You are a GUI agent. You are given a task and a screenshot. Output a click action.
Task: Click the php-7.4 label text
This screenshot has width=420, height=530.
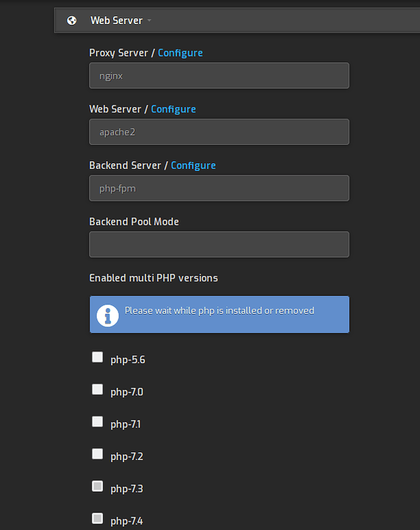[126, 521]
